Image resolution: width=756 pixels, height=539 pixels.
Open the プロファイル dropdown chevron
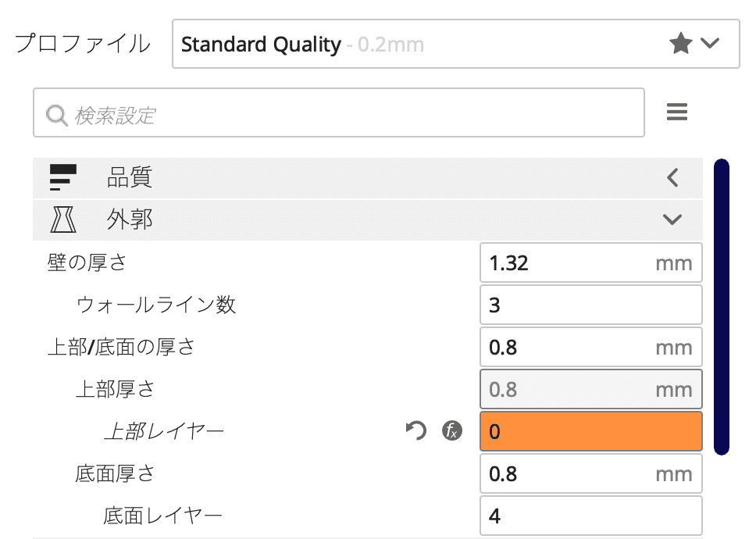[710, 44]
